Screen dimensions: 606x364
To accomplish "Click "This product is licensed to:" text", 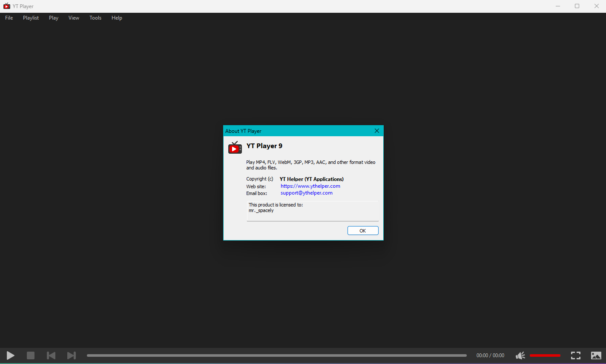I will pos(276,205).
